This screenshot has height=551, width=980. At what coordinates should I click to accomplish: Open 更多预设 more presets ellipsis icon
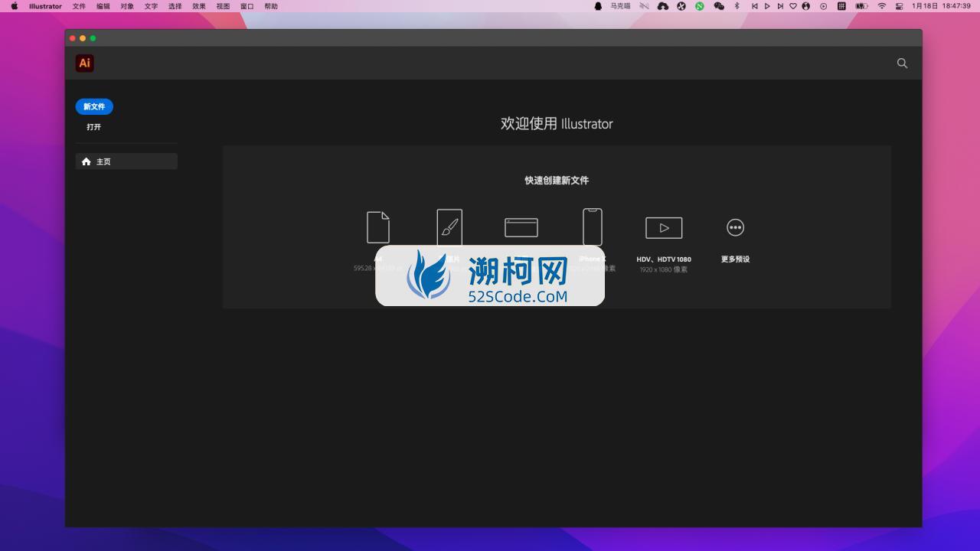(x=735, y=227)
